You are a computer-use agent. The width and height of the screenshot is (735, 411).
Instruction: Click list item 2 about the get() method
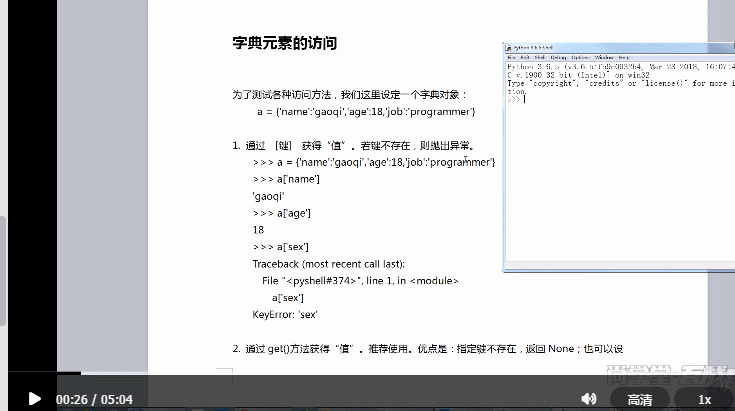428,349
